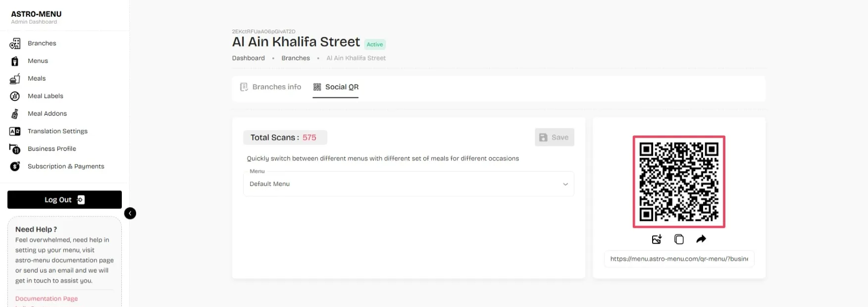
Task: Click the Al Ain Khalifa Street breadcrumb
Action: (x=356, y=58)
